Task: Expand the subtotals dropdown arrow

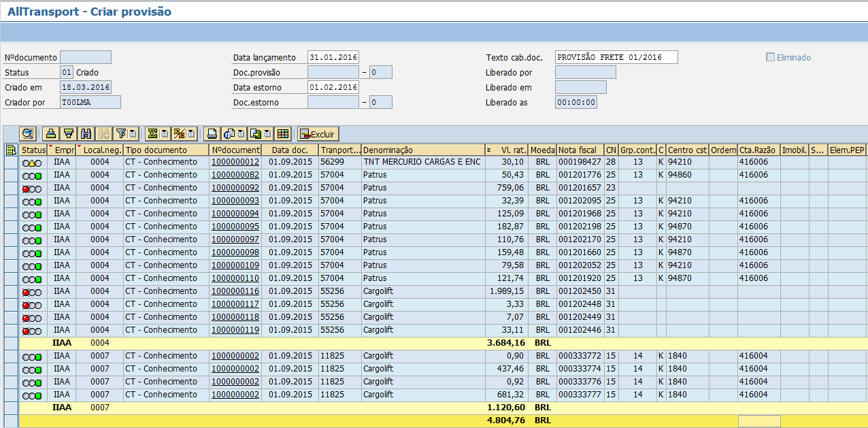Action: 192,134
